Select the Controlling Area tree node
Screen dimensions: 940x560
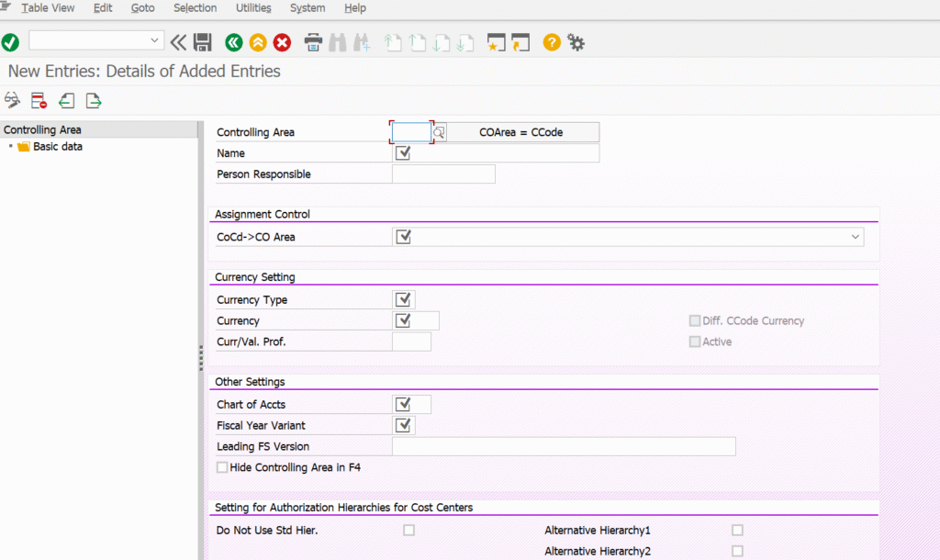42,129
